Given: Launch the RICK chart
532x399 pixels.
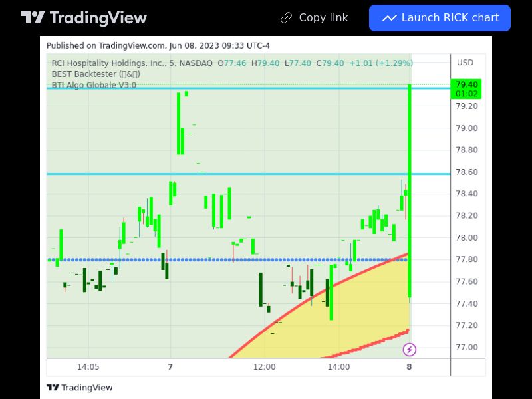Looking at the screenshot, I should (x=440, y=18).
